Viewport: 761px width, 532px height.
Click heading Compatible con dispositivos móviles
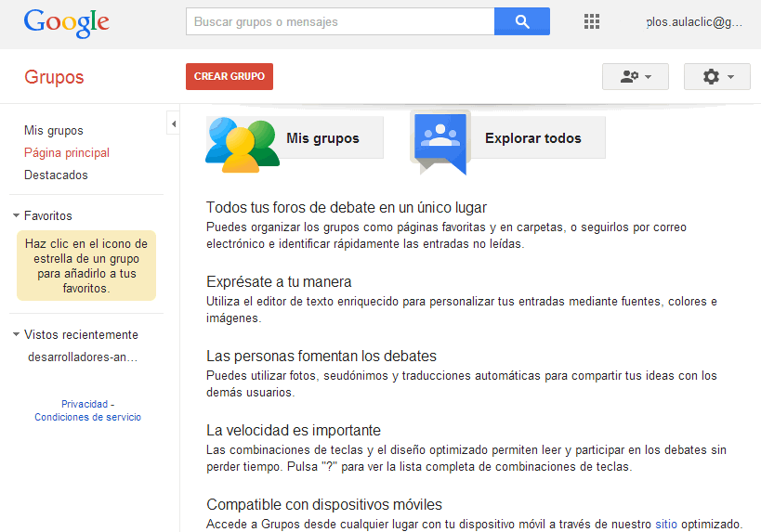pos(324,504)
